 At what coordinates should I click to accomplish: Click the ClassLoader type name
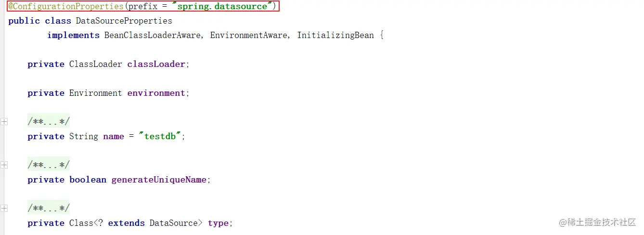(96, 64)
